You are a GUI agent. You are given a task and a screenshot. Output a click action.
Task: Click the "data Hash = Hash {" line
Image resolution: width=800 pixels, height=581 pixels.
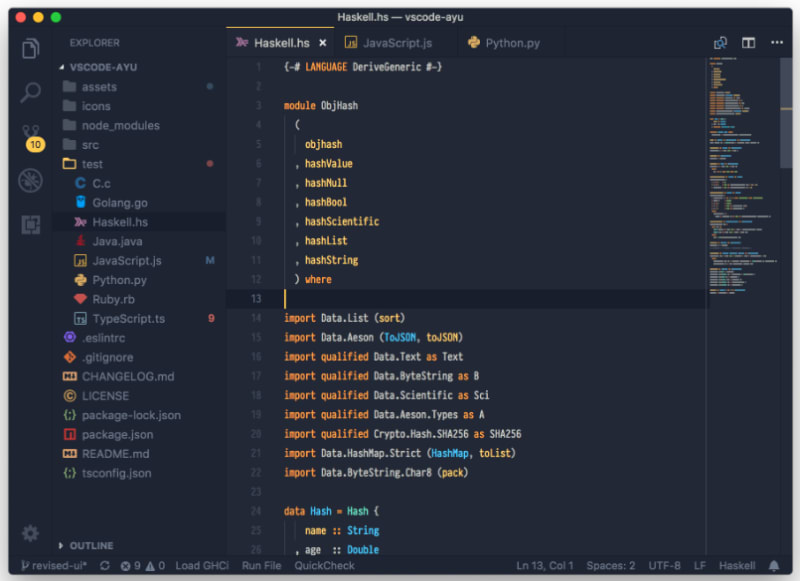point(331,511)
